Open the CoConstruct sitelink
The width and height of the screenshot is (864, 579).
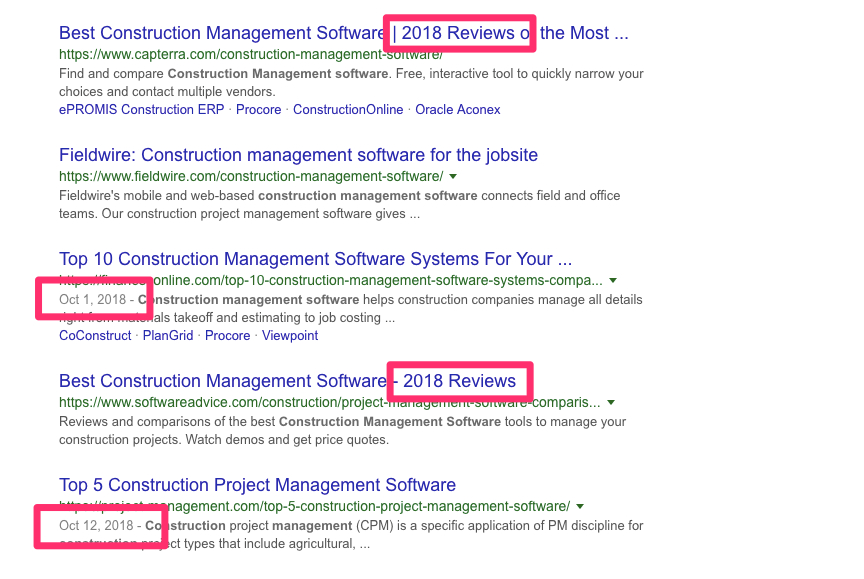(95, 336)
